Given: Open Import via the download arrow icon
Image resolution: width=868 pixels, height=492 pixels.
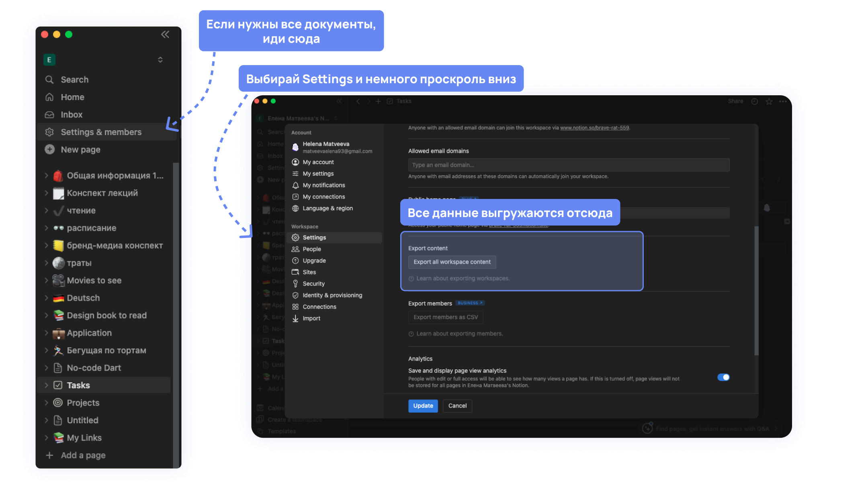Looking at the screenshot, I should [295, 318].
